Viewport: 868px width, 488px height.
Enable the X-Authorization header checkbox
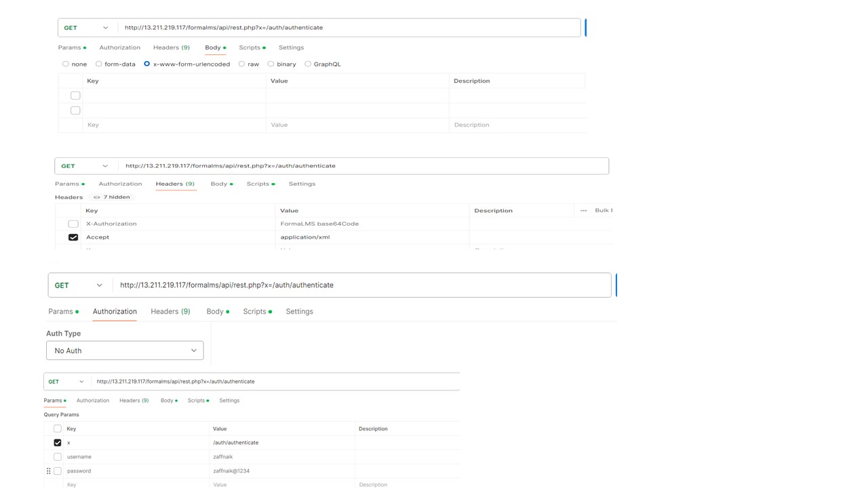tap(73, 224)
